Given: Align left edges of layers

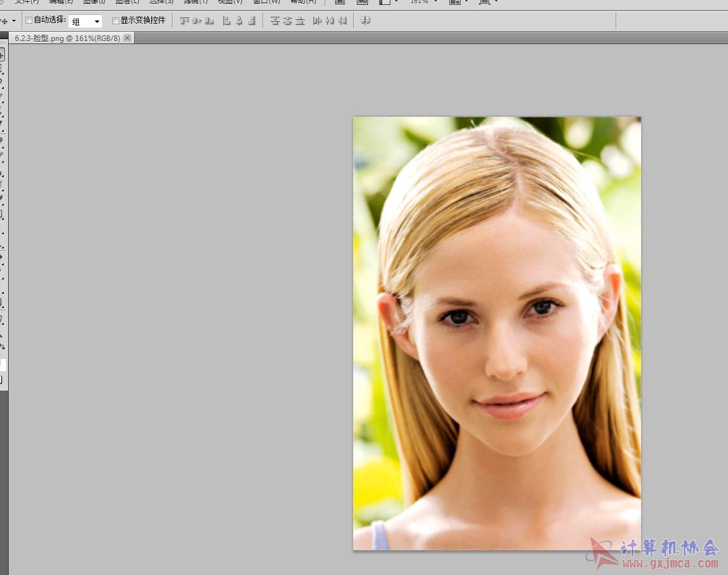Looking at the screenshot, I should pos(227,21).
